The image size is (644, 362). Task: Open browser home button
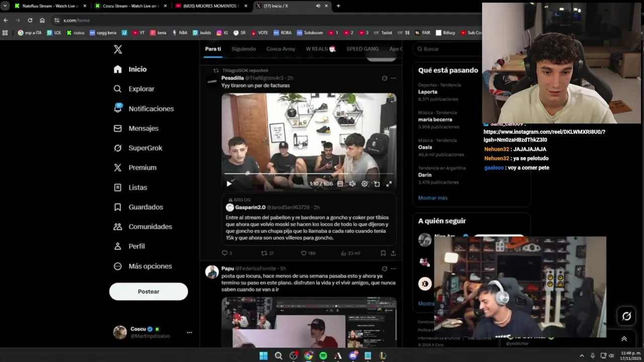click(x=42, y=20)
